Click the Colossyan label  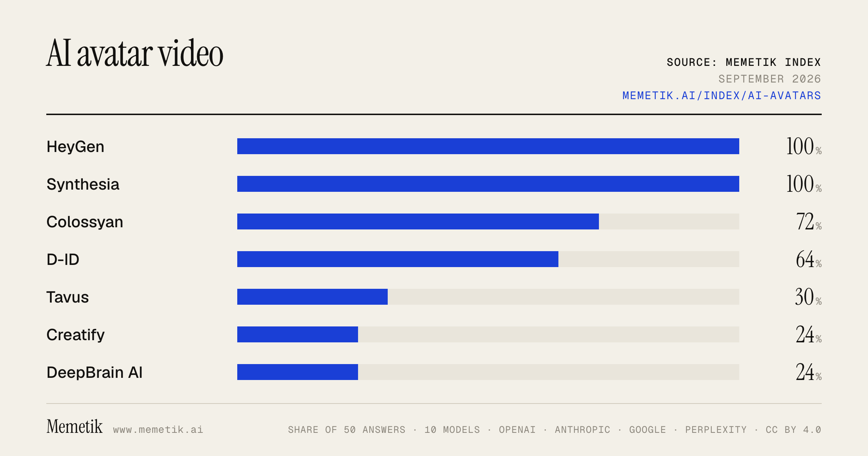[85, 222]
